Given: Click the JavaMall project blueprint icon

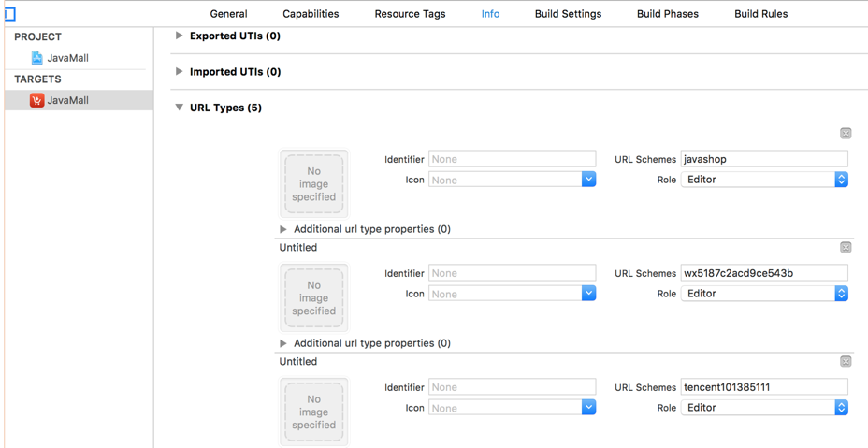Looking at the screenshot, I should coord(37,58).
